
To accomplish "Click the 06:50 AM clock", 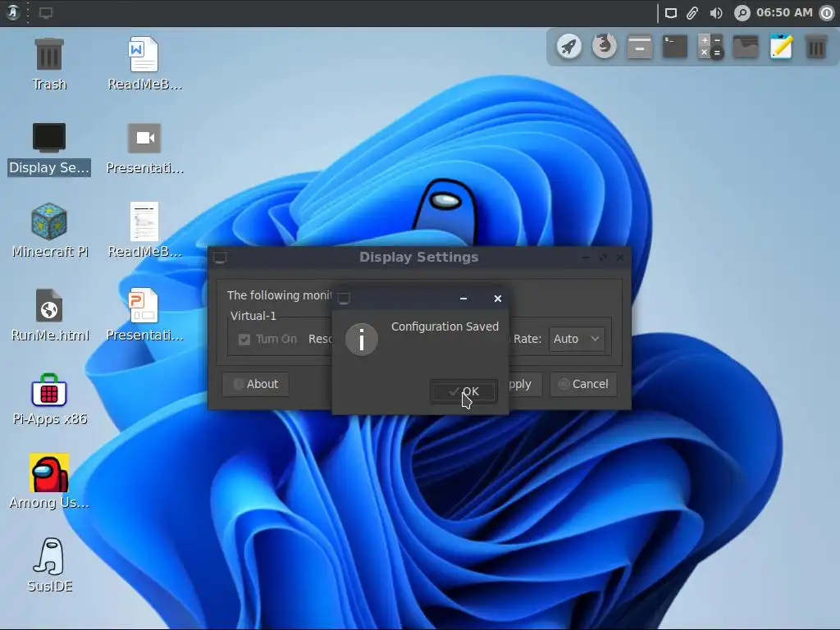I will tap(784, 12).
